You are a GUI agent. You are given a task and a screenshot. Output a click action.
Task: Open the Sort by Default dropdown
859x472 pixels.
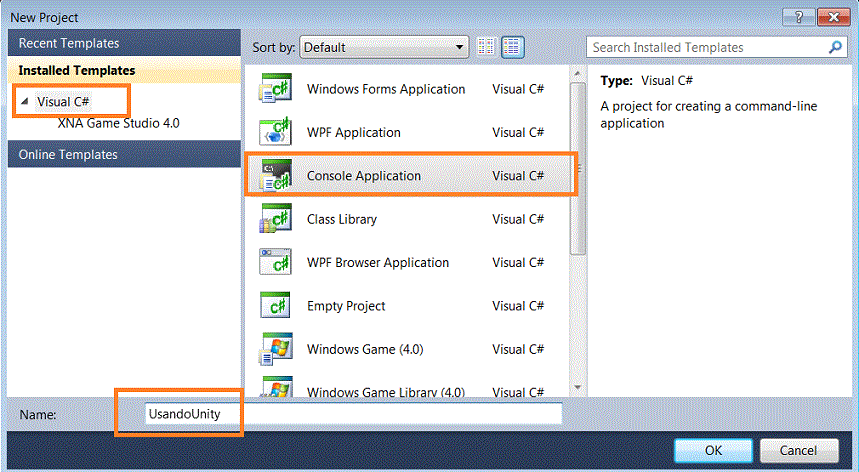click(x=384, y=47)
